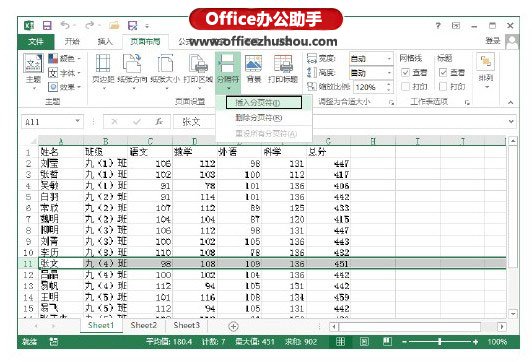Add a new sheet with plus button
The height and width of the screenshot is (362, 532).
tap(233, 326)
